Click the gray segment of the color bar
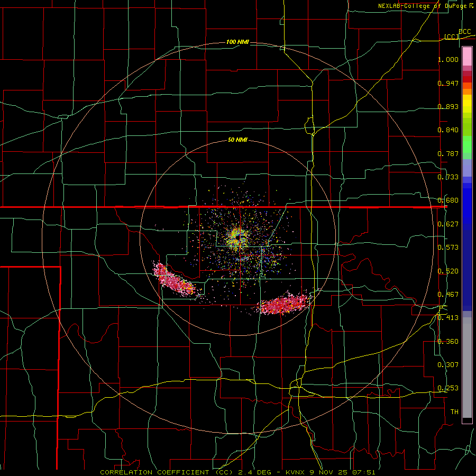 [467, 368]
